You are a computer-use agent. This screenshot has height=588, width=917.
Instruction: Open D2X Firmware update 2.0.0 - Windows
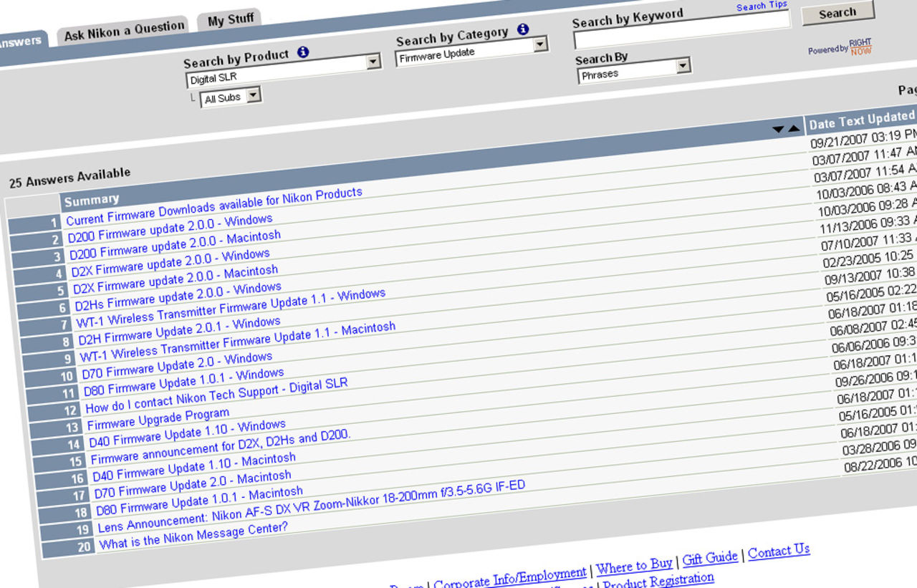tap(171, 263)
